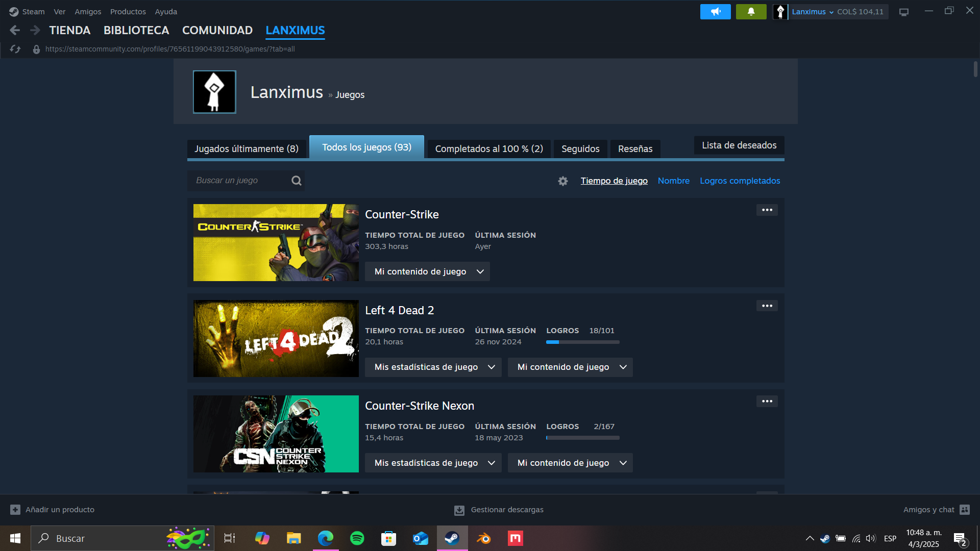The image size is (980, 551).
Task: Open the Amigos menu
Action: [x=88, y=12]
